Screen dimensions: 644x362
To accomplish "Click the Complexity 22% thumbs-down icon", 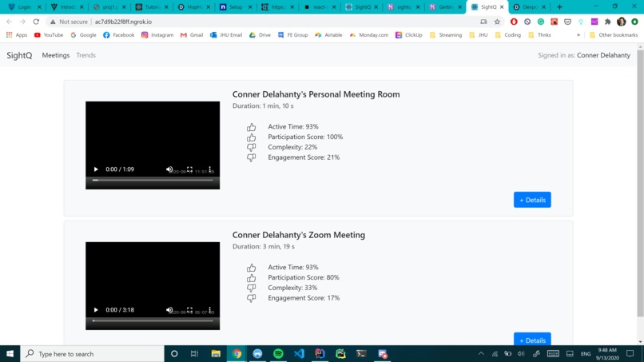I will (x=252, y=147).
